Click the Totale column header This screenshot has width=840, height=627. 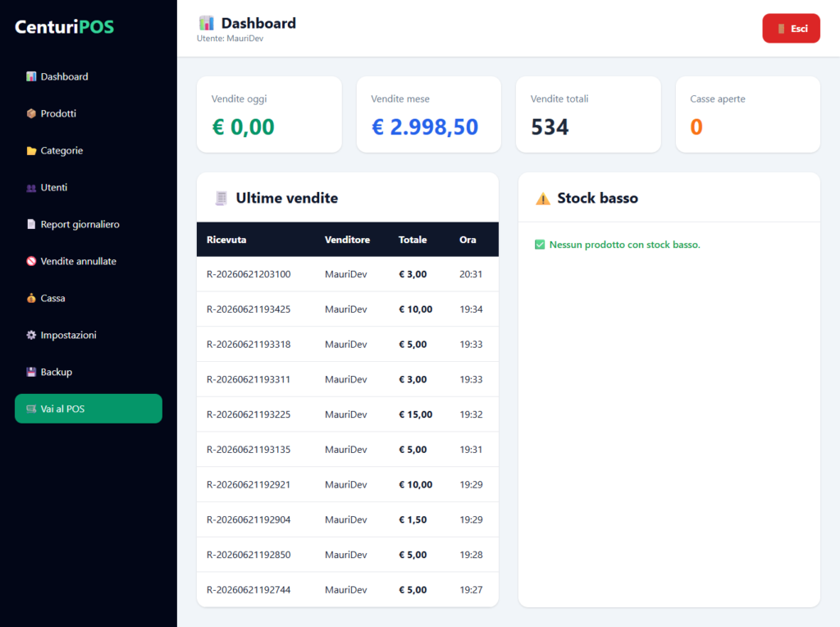tap(413, 240)
